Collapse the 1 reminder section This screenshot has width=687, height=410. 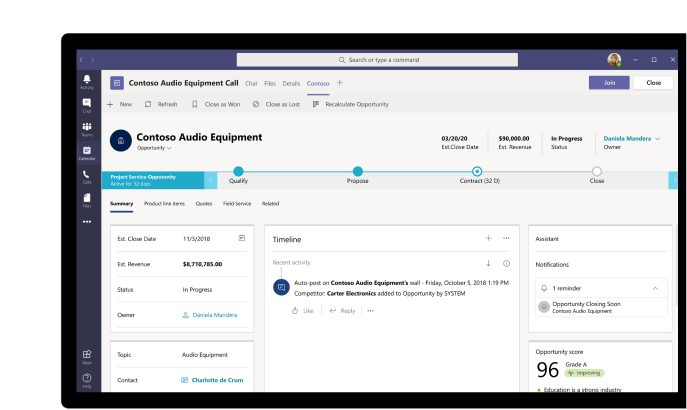coord(655,288)
